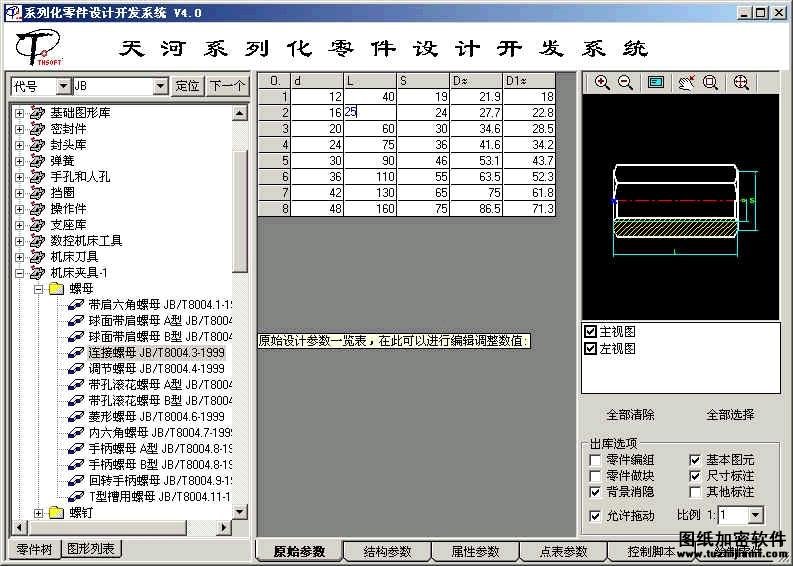Uncheck the 左视图 checkbox
The width and height of the screenshot is (793, 566).
[x=590, y=349]
